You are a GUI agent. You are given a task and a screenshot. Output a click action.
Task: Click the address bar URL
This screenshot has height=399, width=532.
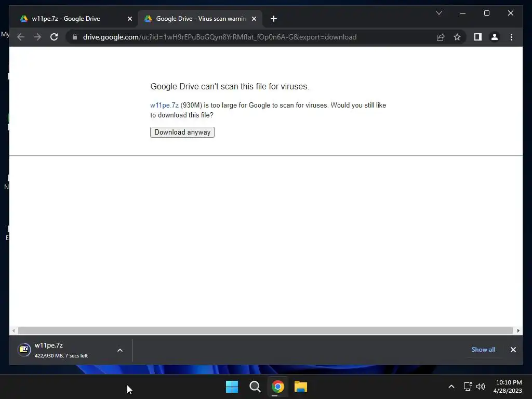point(220,37)
